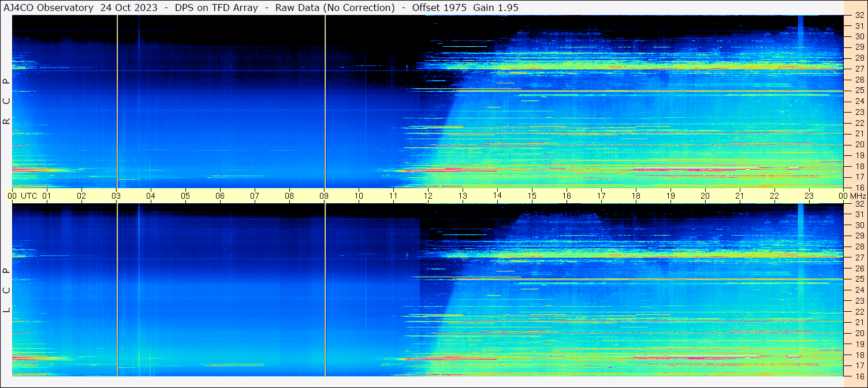Click the 25 MHz label on the RCP frequency scale
The image size is (868, 388).
[x=859, y=90]
